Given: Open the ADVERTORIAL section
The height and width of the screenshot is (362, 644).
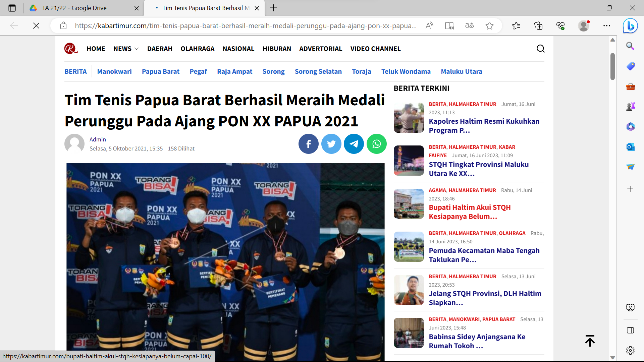Looking at the screenshot, I should 321,49.
